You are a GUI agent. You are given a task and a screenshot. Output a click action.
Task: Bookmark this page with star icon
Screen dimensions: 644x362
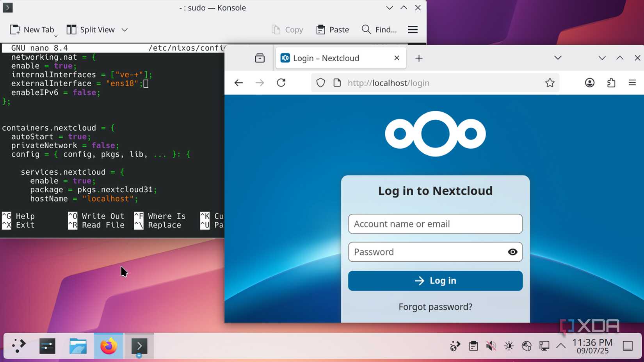(x=550, y=83)
